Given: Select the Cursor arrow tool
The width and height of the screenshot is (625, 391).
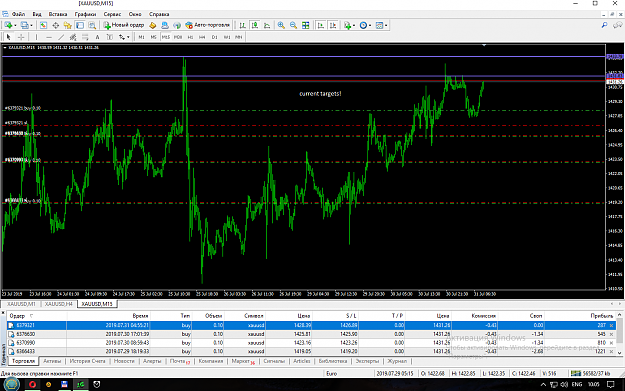Looking at the screenshot, I should point(8,37).
